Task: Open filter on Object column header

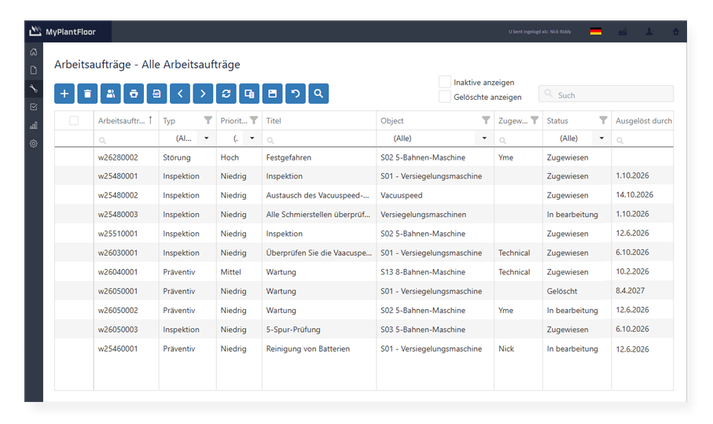Action: click(486, 120)
